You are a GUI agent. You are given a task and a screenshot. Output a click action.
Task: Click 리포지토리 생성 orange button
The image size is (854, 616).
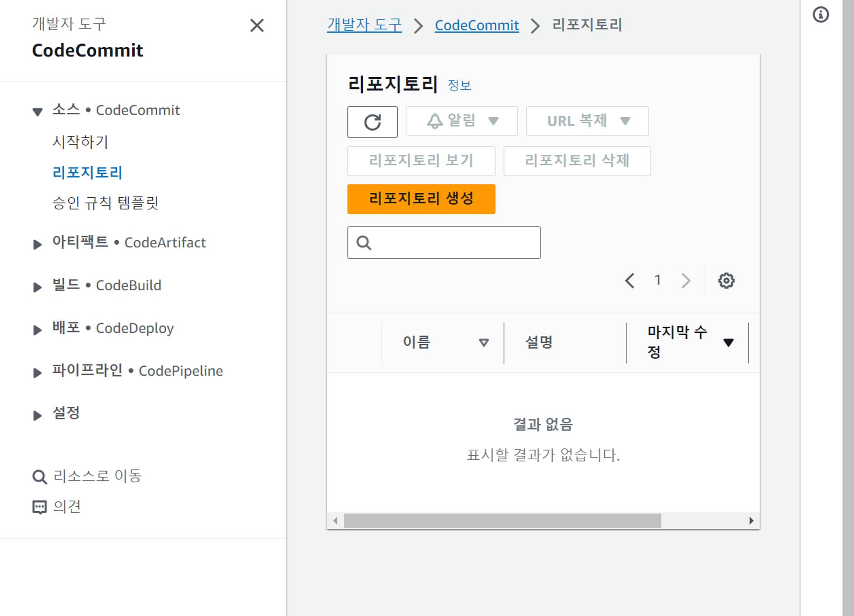tap(421, 199)
